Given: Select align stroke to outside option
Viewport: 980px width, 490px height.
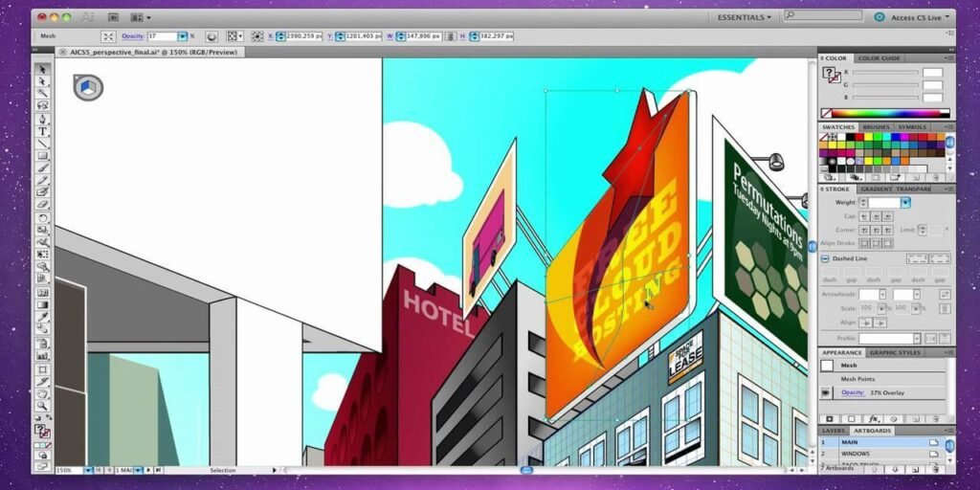Looking at the screenshot, I should point(887,243).
